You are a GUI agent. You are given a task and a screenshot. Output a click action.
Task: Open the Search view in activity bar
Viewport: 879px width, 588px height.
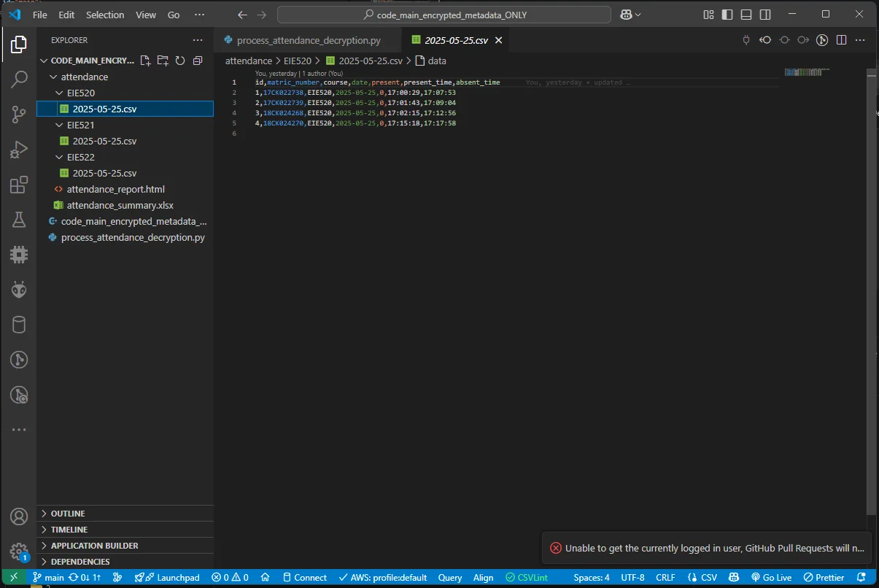[x=19, y=80]
